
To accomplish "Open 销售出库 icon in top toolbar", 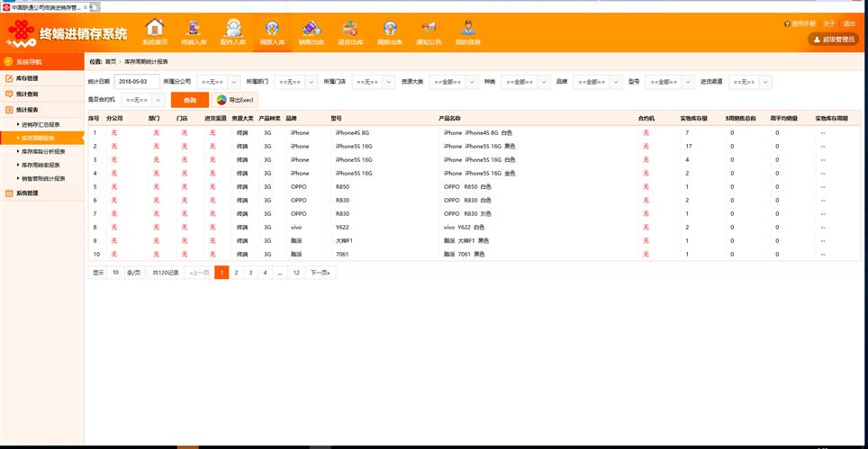I will 312,32.
